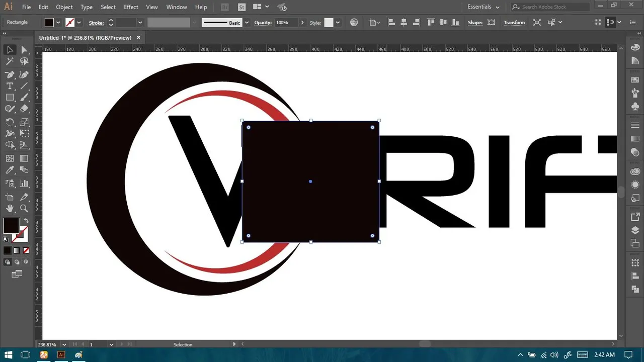Click the large Fill color box
Screen dimensions: 644x362
[12, 225]
